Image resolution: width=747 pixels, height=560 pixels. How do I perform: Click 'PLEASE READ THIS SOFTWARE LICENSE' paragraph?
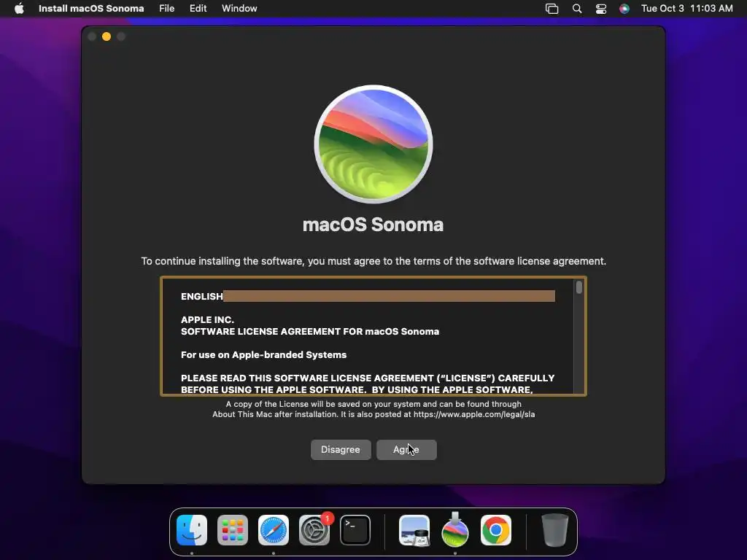368,384
